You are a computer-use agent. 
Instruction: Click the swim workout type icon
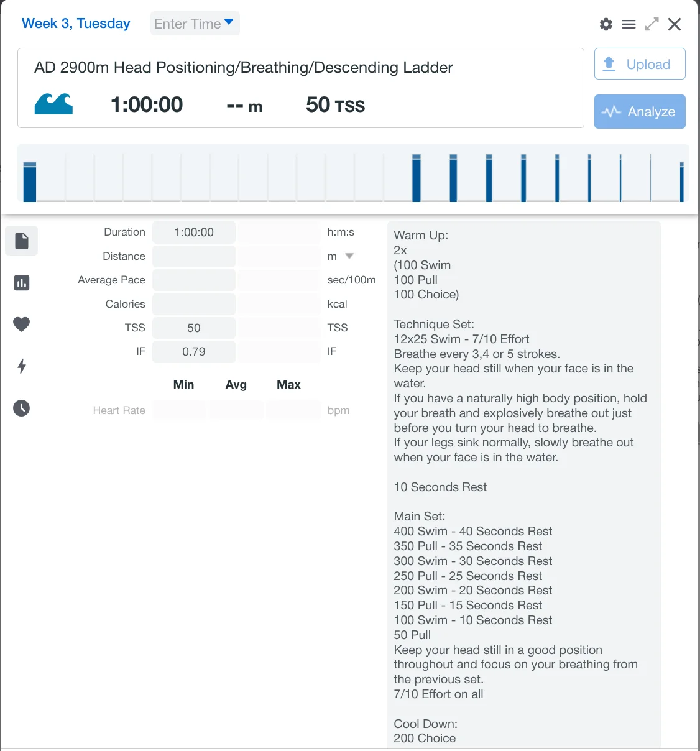tap(53, 104)
